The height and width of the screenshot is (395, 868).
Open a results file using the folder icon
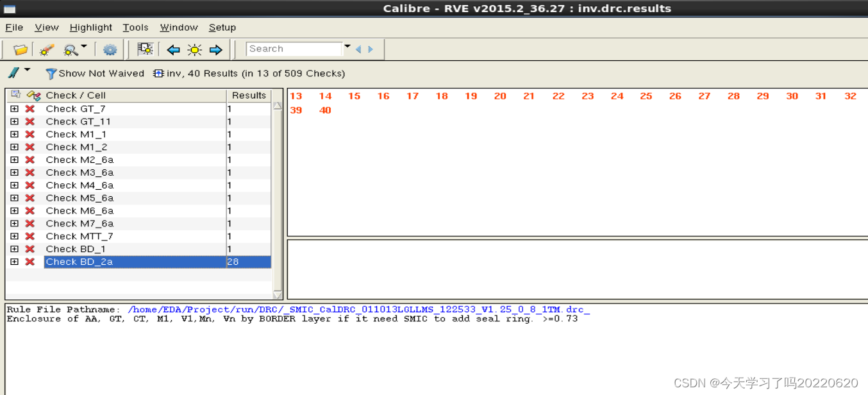coord(19,49)
